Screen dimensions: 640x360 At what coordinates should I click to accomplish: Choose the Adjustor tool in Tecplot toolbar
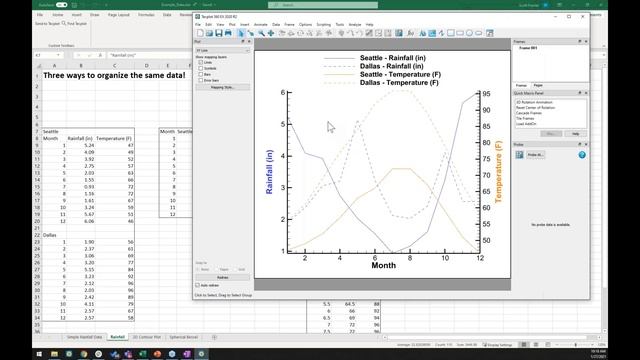click(x=251, y=33)
